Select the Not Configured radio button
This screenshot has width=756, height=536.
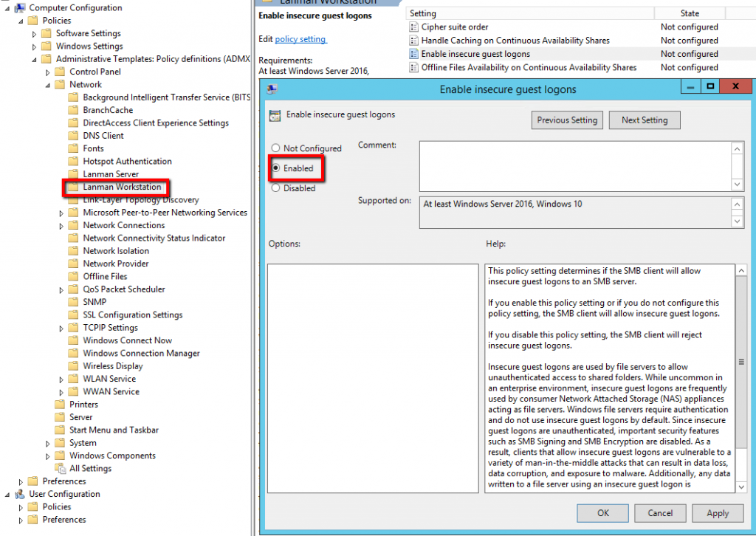[275, 148]
